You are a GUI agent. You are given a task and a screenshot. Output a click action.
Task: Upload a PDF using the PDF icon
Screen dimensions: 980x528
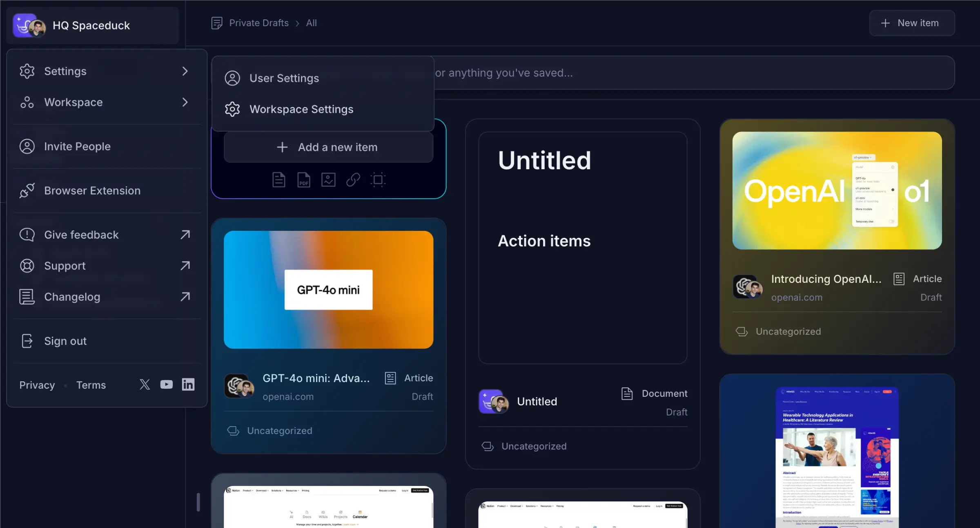[304, 180]
